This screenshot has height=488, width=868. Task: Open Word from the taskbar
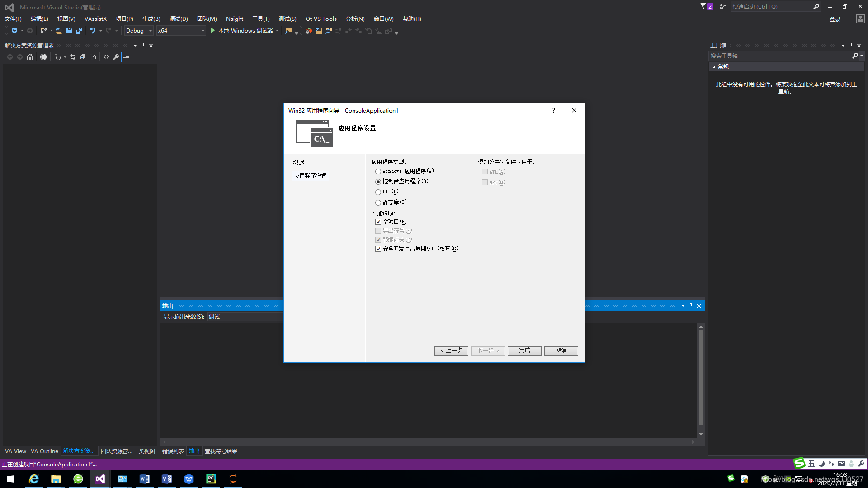click(145, 479)
